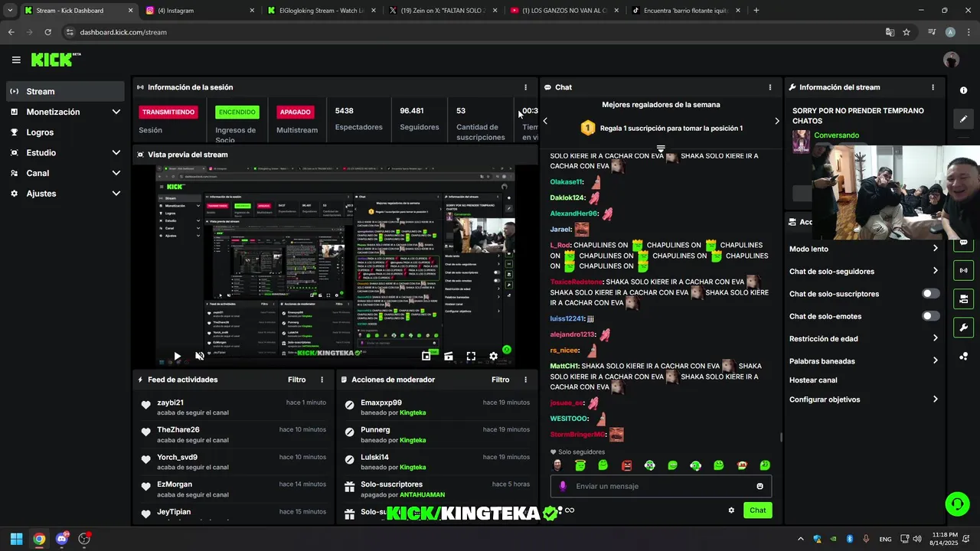Open Información del stream options menu
The image size is (980, 551).
click(933, 87)
